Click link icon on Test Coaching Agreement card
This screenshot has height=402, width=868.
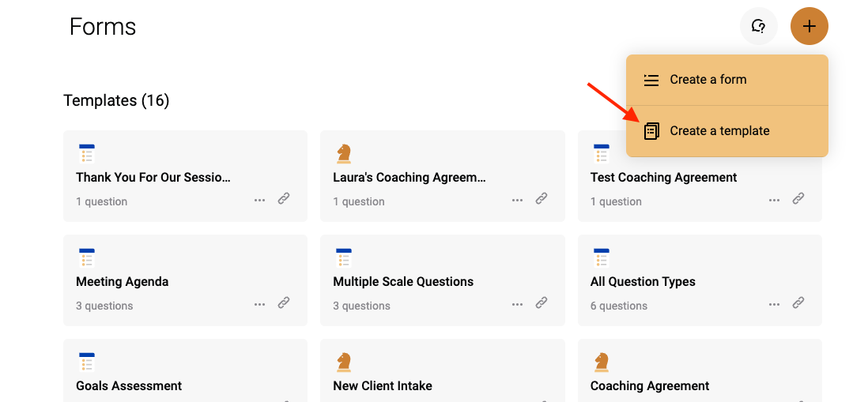(x=798, y=198)
